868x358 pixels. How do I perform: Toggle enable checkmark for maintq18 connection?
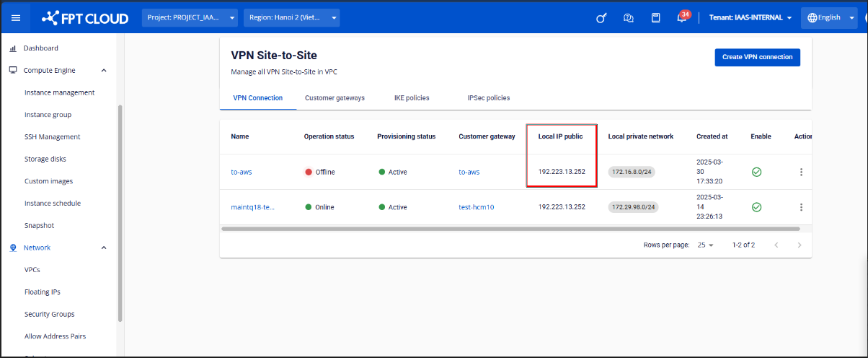pos(756,207)
